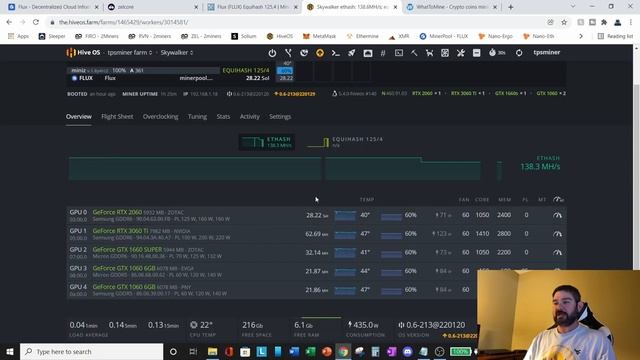Click the 138.3 MH/s Ethash value
This screenshot has height=360, width=640.
[x=540, y=167]
